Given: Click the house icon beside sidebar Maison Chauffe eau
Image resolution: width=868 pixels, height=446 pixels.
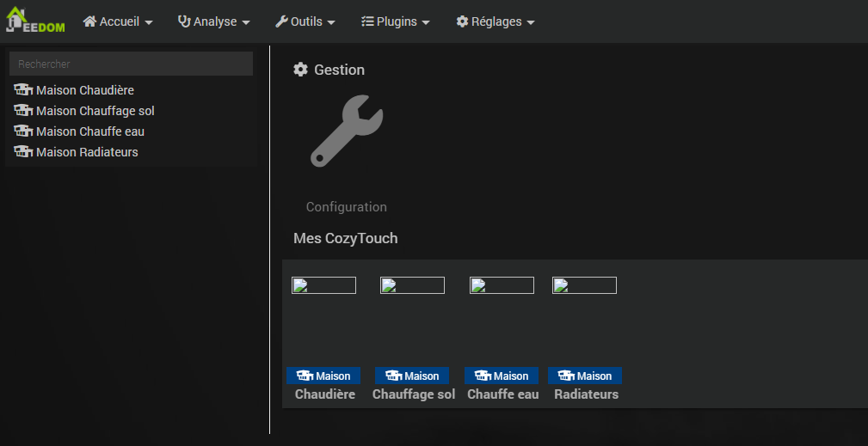Looking at the screenshot, I should 23,131.
